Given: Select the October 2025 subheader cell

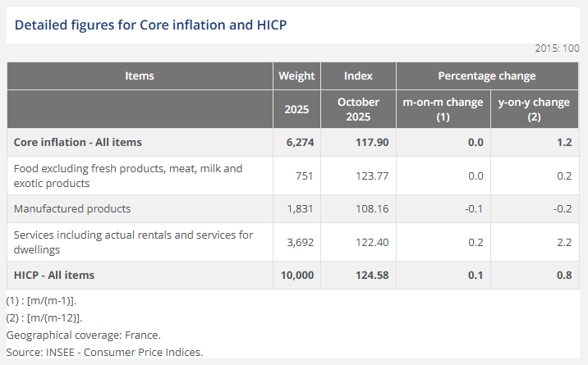Looking at the screenshot, I should pyautogui.click(x=358, y=109).
